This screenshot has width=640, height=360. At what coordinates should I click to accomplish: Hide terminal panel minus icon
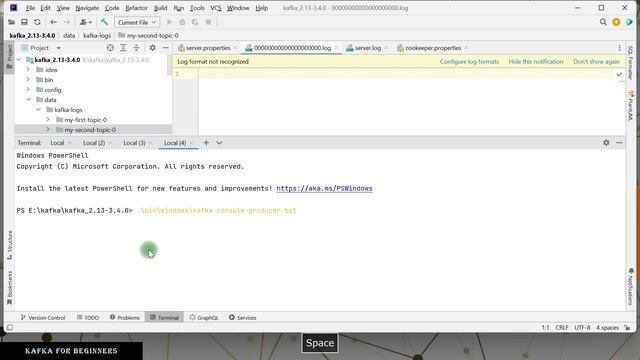pyautogui.click(x=619, y=142)
